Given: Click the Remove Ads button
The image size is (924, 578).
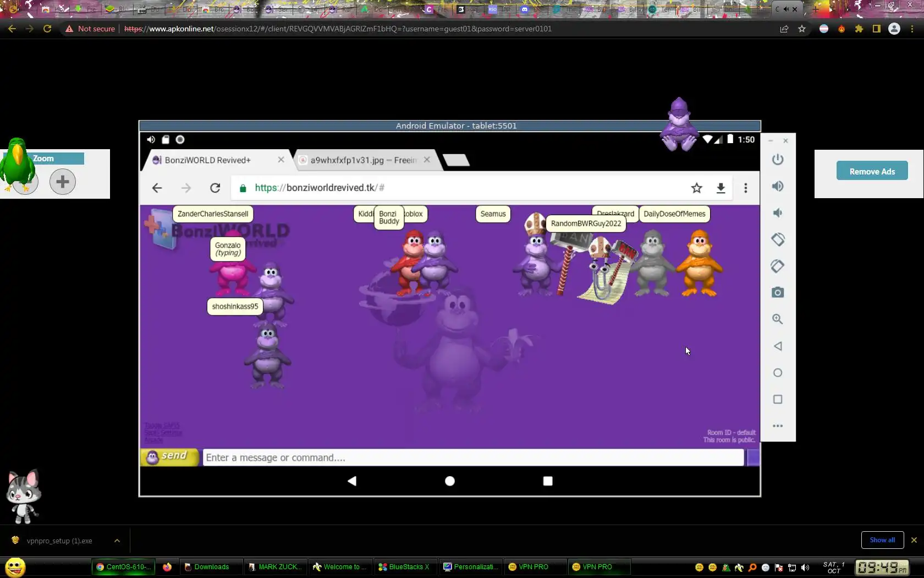Looking at the screenshot, I should tap(872, 171).
